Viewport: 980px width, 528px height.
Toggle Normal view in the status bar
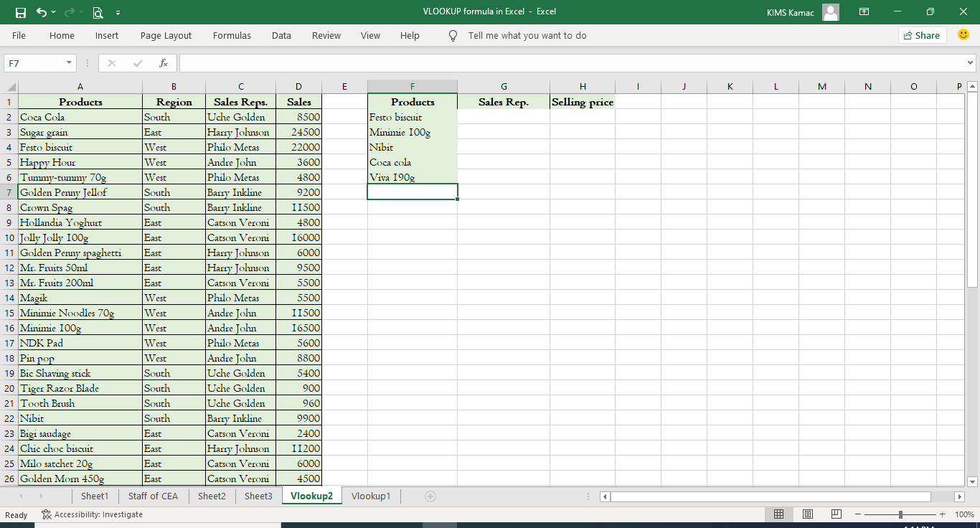click(778, 514)
